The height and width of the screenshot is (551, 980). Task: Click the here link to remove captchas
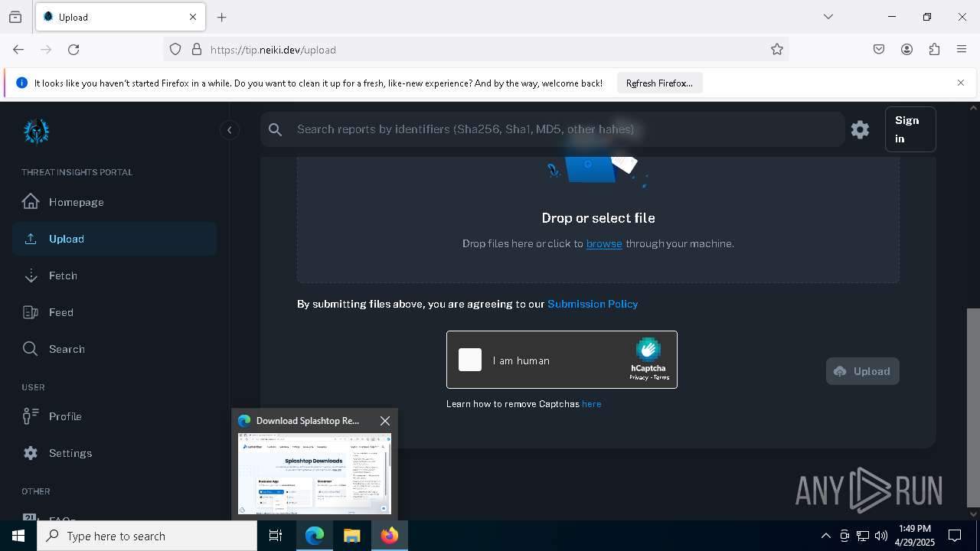592,403
